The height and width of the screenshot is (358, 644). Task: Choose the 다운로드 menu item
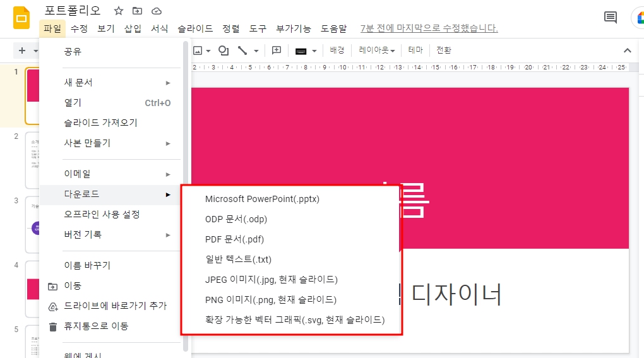tap(110, 194)
